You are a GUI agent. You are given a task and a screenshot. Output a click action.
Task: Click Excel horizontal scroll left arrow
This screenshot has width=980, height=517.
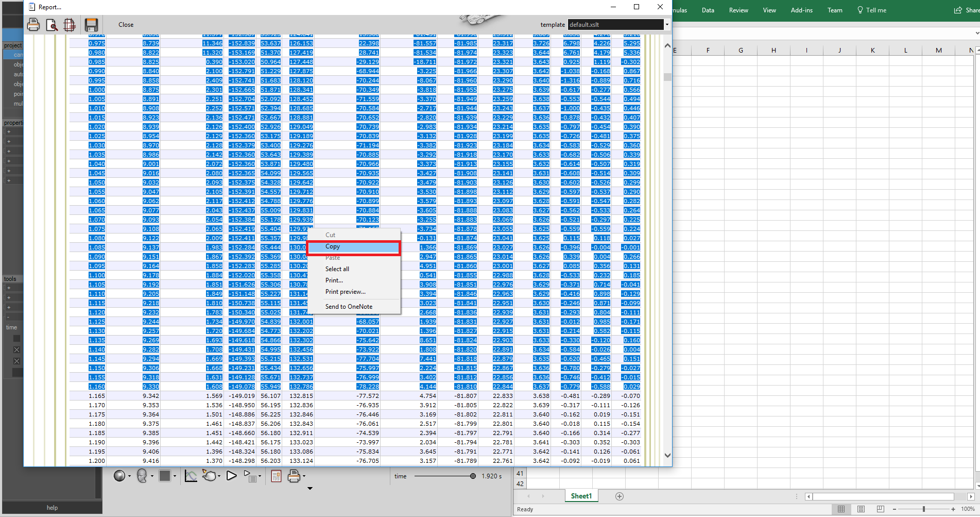click(x=809, y=496)
